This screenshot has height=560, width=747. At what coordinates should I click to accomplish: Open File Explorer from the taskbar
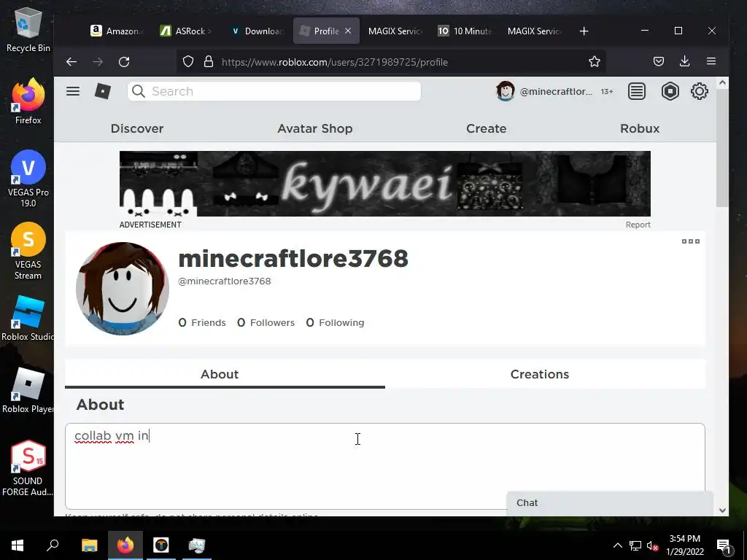tap(89, 545)
